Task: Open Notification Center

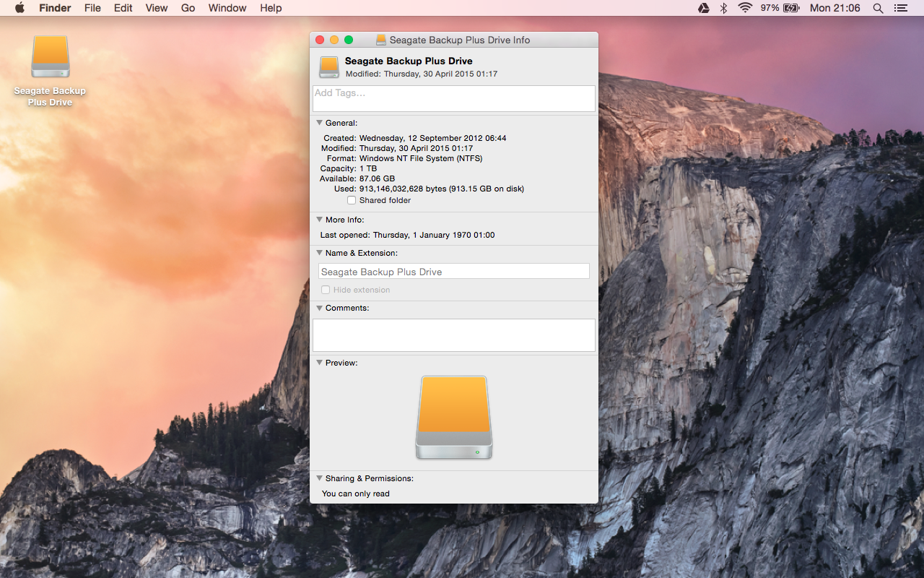Action: (900, 8)
